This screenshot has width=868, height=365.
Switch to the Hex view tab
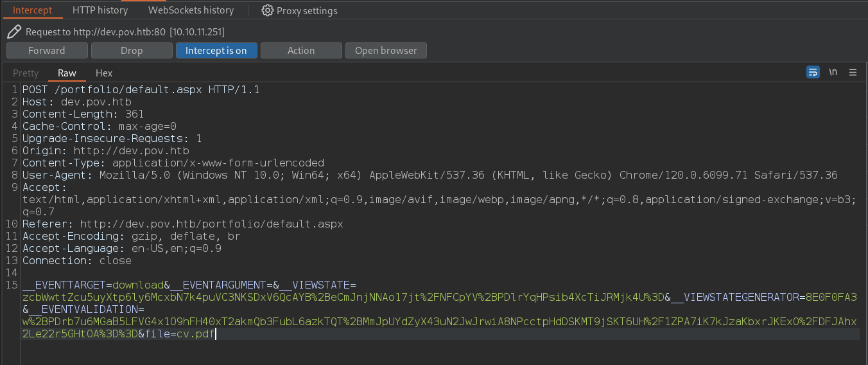pyautogui.click(x=104, y=73)
